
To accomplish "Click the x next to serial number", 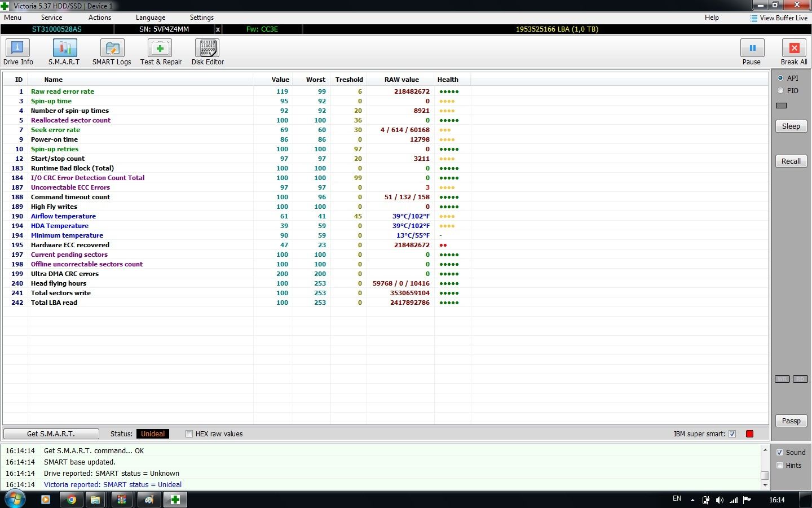I will point(218,29).
